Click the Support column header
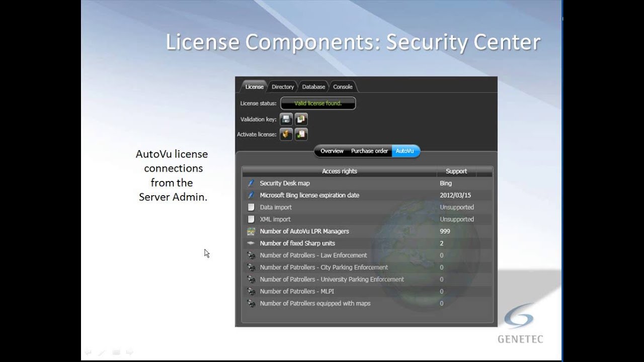The image size is (644, 362). [456, 171]
